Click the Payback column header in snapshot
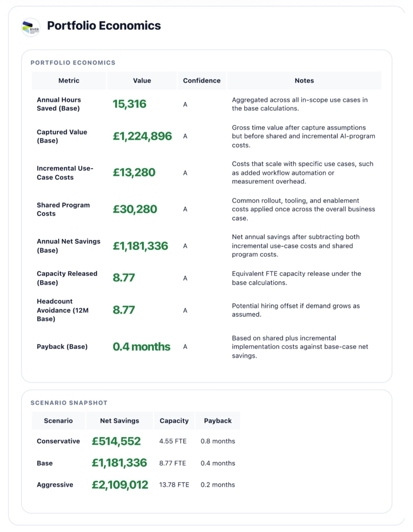This screenshot has width=413, height=532. pyautogui.click(x=218, y=421)
